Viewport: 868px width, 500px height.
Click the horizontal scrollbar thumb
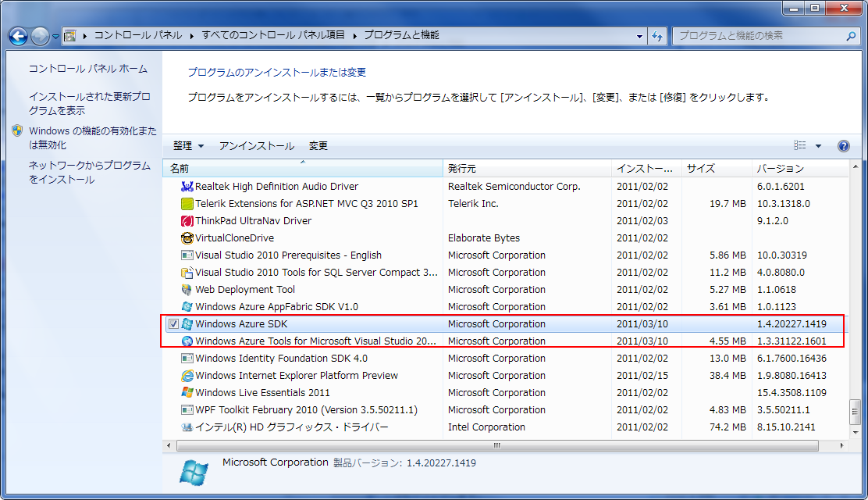click(x=497, y=445)
